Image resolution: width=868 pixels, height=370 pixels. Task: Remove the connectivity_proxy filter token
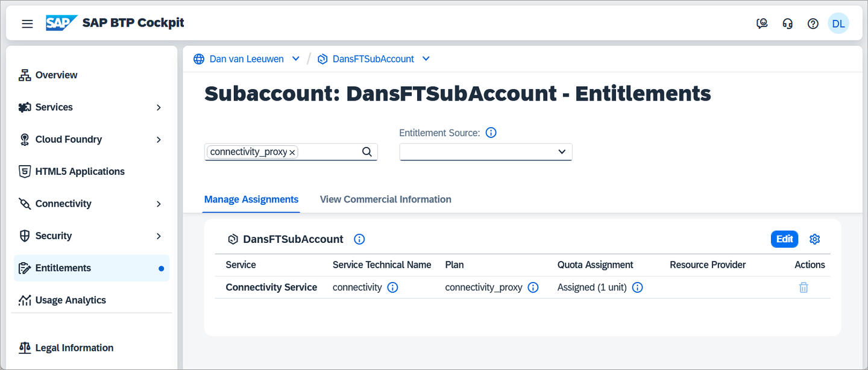(x=292, y=152)
